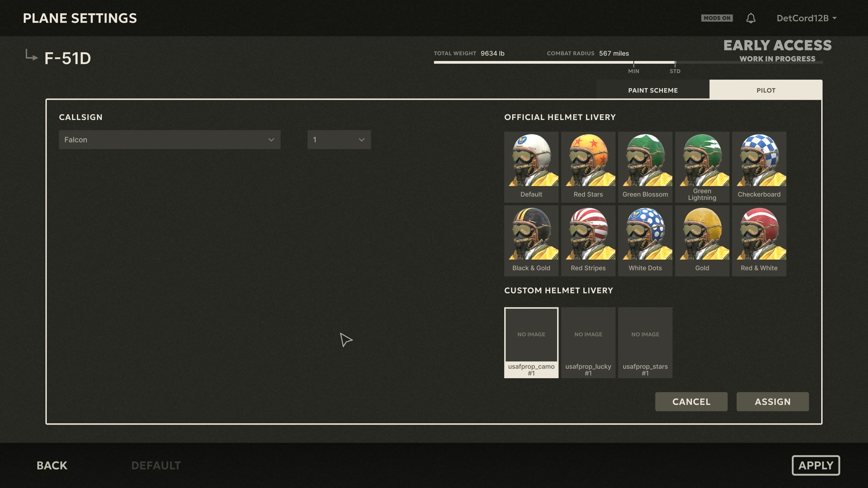Click the Assign button
Viewport: 868px width, 488px height.
[772, 402]
